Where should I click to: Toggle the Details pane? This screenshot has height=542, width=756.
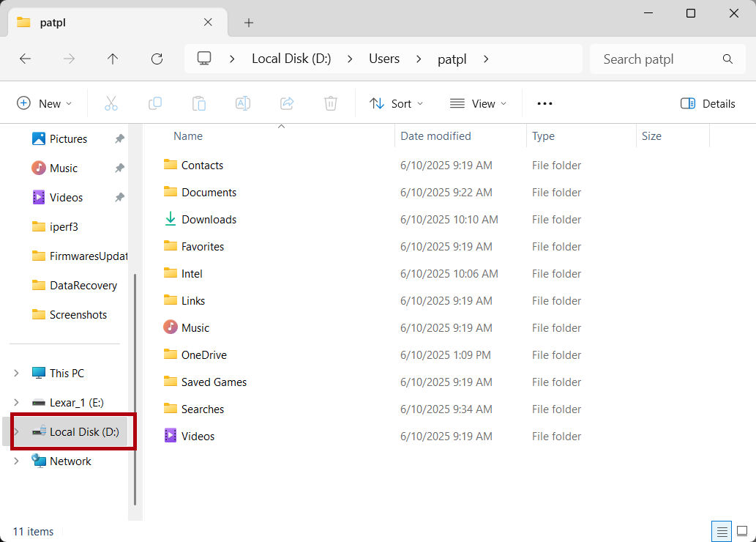[x=707, y=103]
